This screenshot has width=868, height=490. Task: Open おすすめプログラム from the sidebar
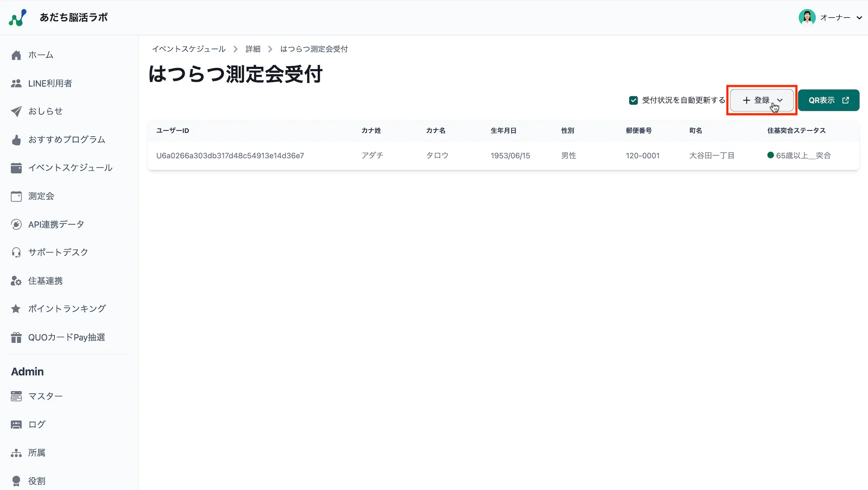[x=66, y=139]
